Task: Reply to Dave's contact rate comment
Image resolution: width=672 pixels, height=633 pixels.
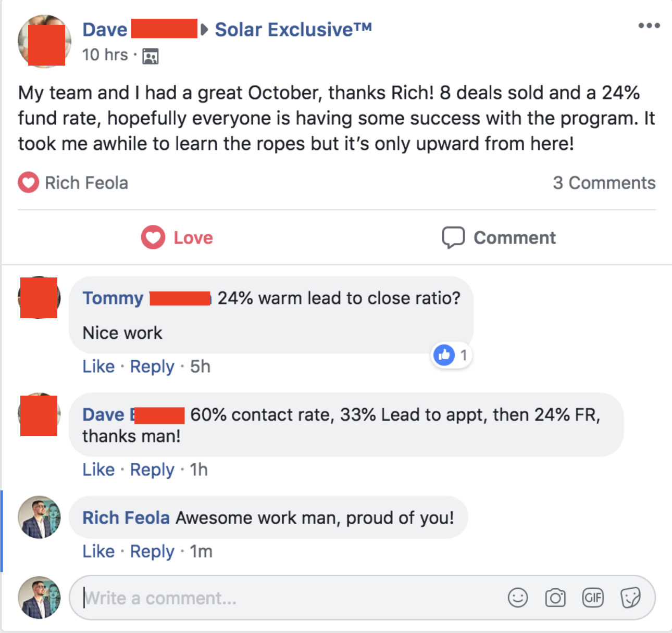Action: tap(152, 470)
